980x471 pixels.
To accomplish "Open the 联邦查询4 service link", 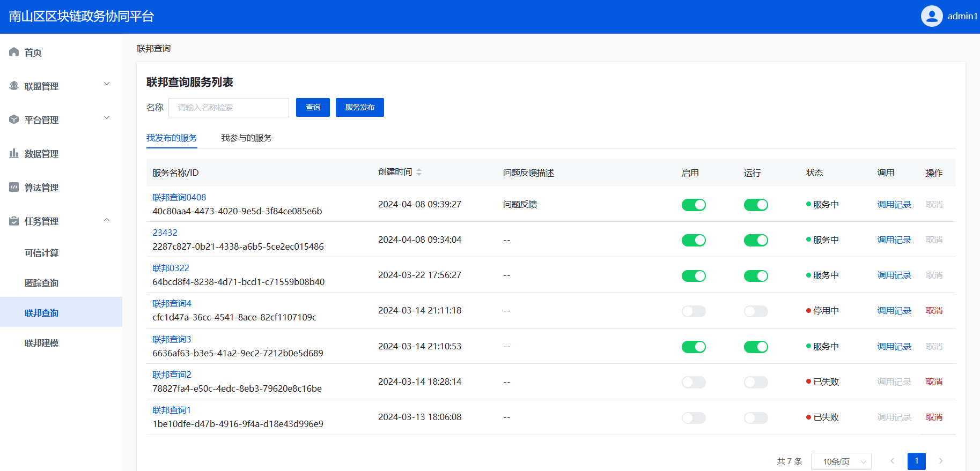I will click(172, 303).
